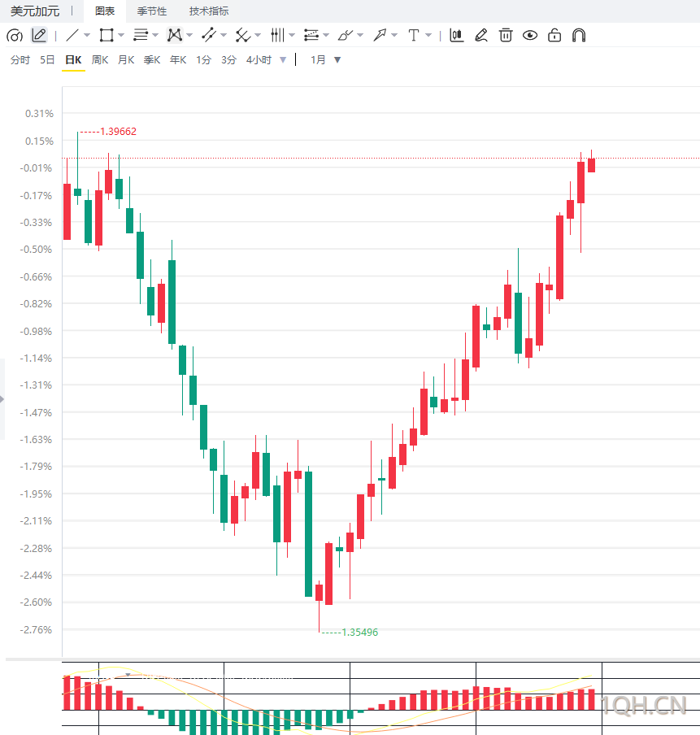
Task: Expand the dashed line tool dropdown
Action: [x=224, y=35]
